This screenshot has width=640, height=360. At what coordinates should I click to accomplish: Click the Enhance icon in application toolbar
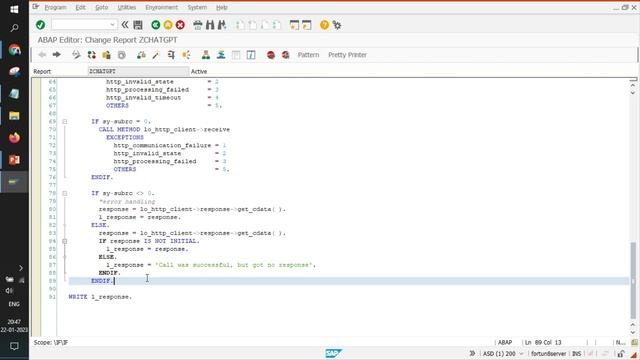[122, 55]
